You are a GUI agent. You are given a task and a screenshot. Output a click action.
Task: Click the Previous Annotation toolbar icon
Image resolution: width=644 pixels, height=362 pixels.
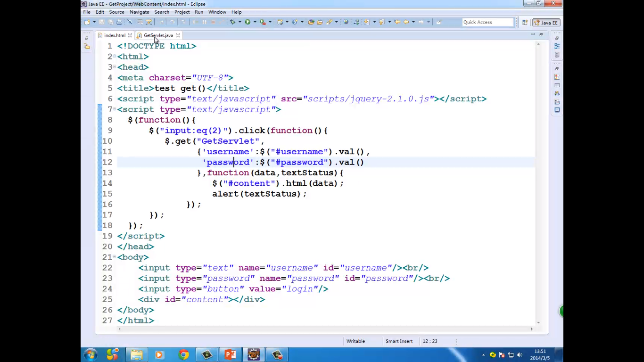pos(381,22)
